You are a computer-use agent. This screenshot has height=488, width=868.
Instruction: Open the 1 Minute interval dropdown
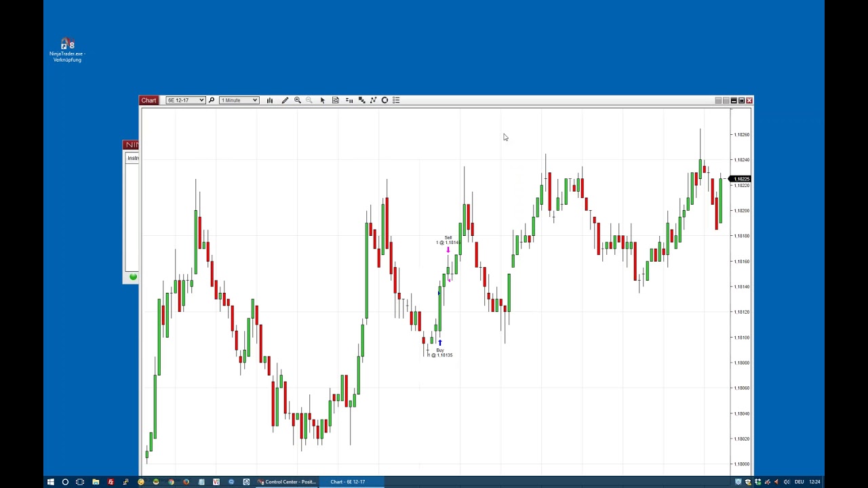pyautogui.click(x=239, y=100)
